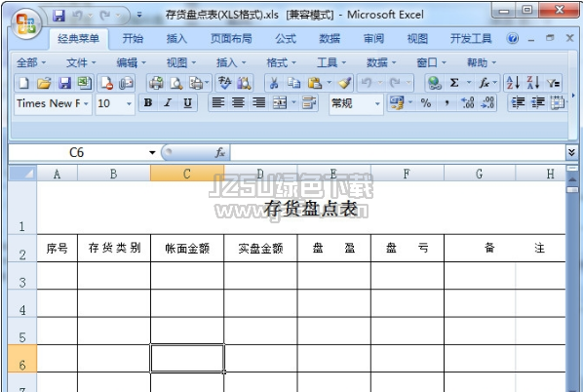This screenshot has width=583, height=392.
Task: Open the font size 10 dropdown
Action: pos(129,103)
